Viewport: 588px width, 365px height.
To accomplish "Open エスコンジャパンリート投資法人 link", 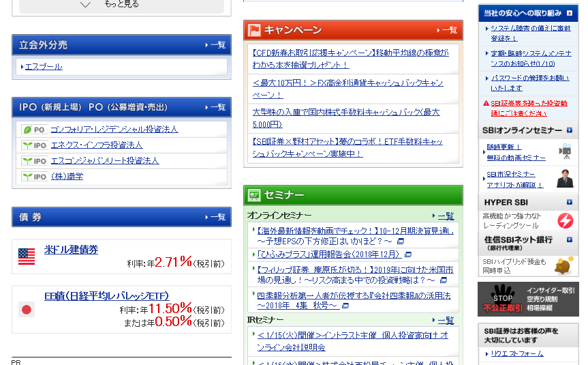I will (x=105, y=161).
